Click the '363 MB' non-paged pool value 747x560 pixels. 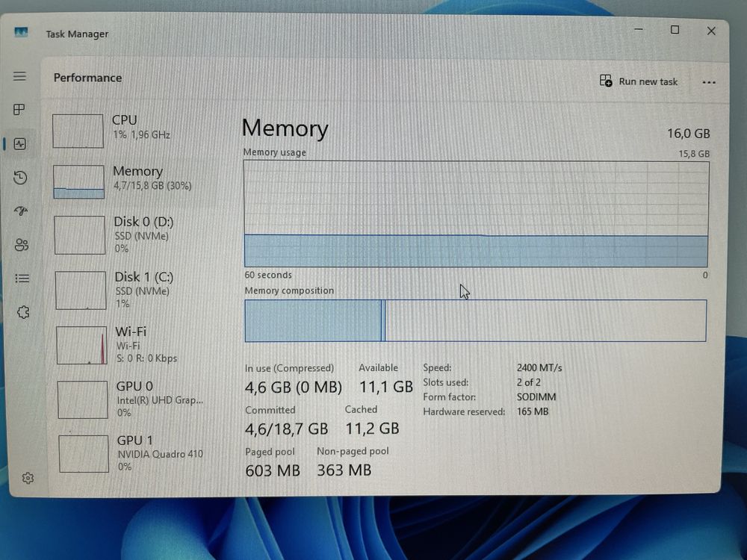click(344, 470)
